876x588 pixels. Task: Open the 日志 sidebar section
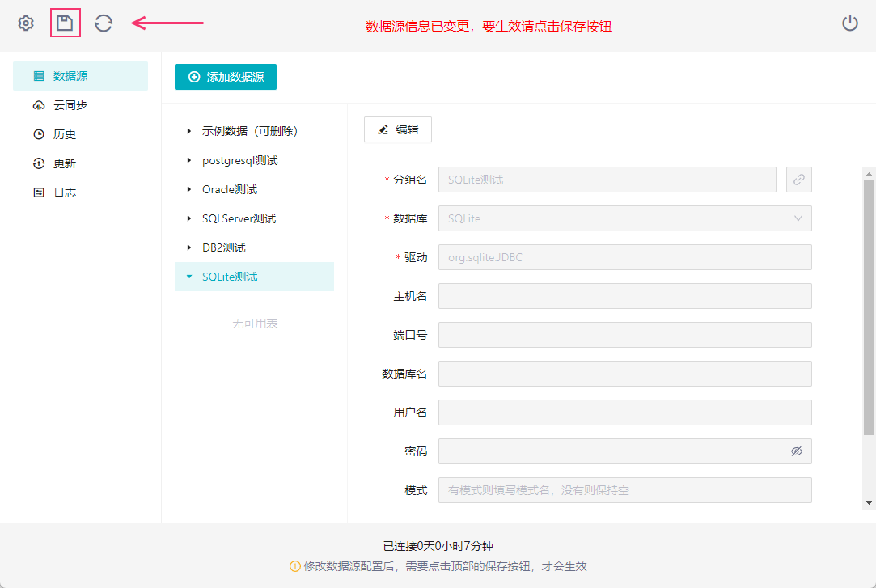point(80,192)
